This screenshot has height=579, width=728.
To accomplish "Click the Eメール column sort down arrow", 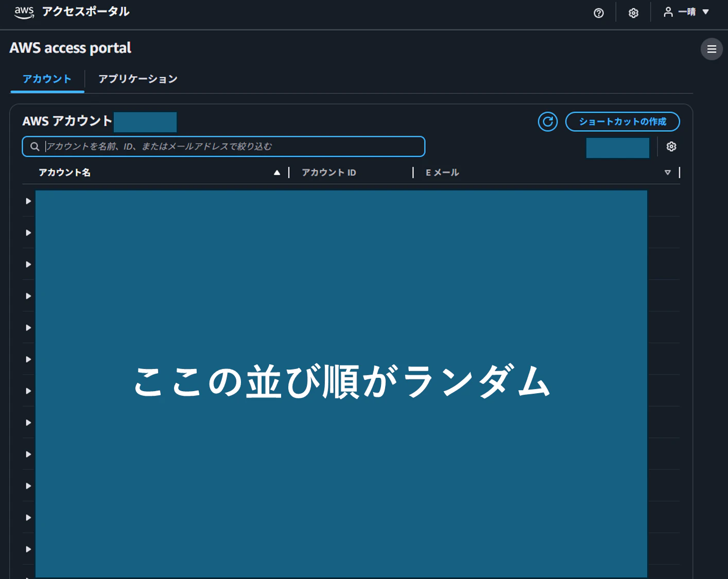I will tap(668, 173).
